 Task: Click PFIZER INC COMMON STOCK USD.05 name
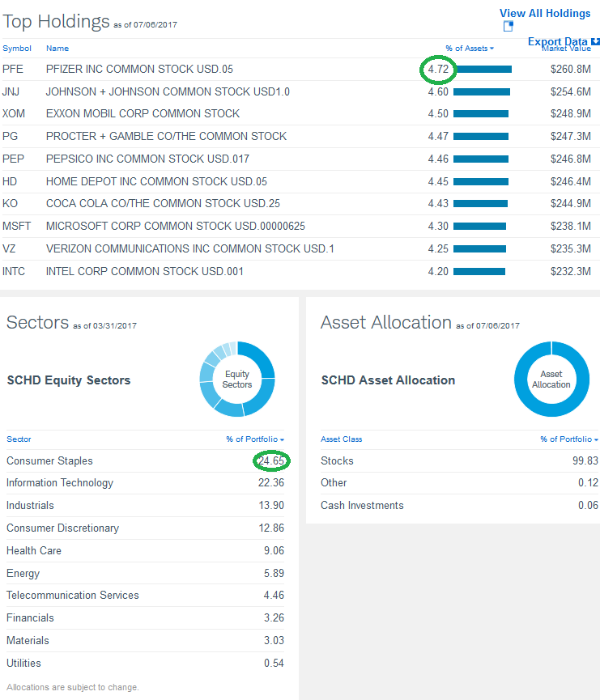[x=139, y=70]
